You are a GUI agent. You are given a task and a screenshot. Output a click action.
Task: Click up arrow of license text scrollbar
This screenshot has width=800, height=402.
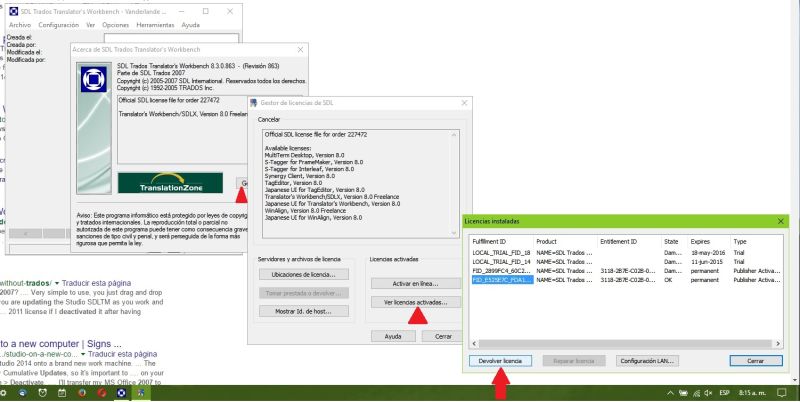454,135
